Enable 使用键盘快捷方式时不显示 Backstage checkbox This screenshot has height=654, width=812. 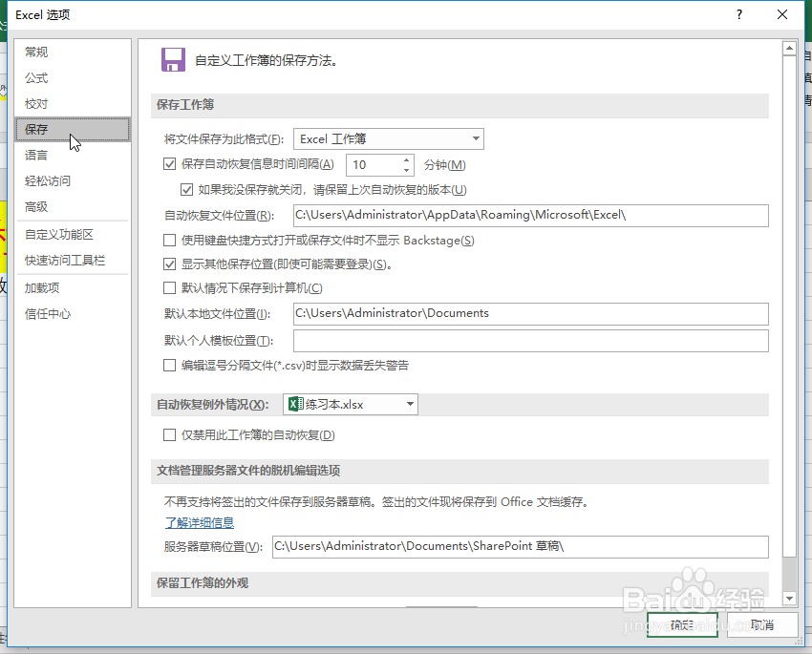click(169, 240)
